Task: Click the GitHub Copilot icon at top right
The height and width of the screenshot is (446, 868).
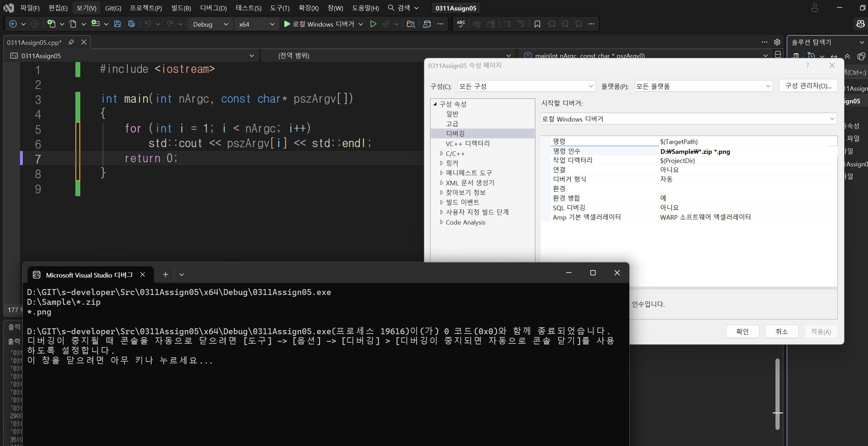Action: point(861,24)
